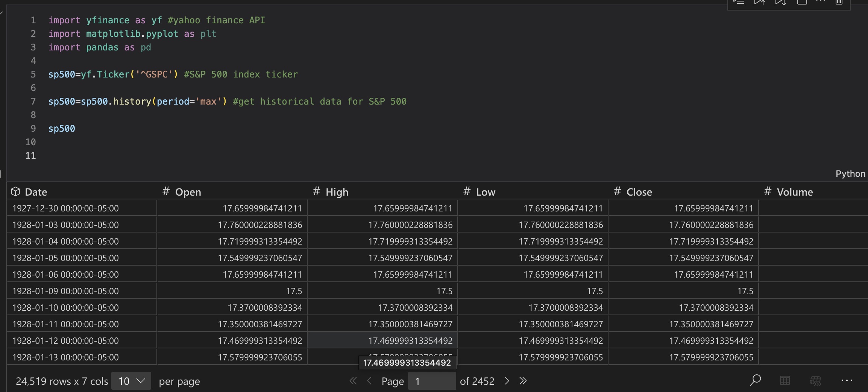Screen dimensions: 868x392
Task: Run cell and below using the toolbar icon
Action: 781,2
